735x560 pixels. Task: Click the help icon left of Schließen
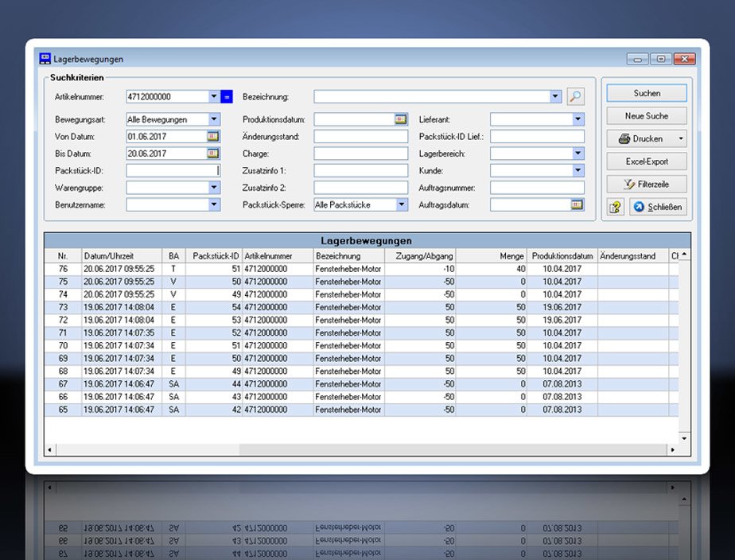(616, 207)
